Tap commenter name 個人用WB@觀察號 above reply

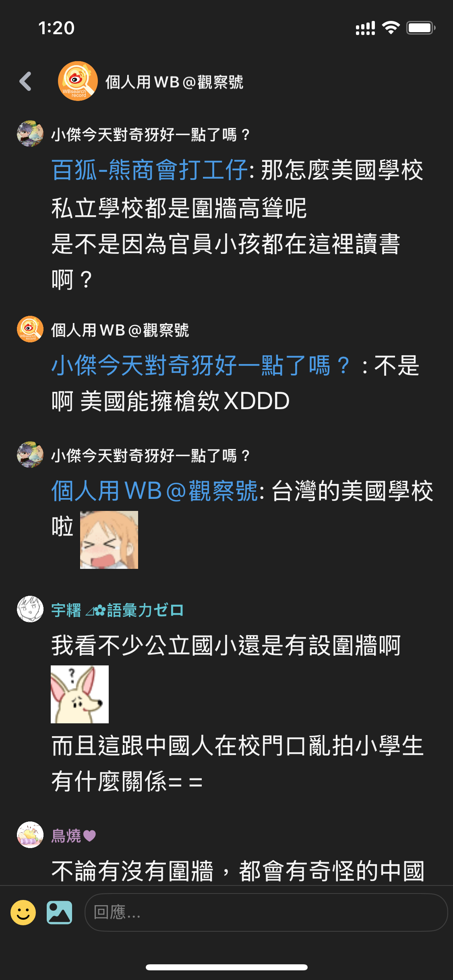pos(120,330)
